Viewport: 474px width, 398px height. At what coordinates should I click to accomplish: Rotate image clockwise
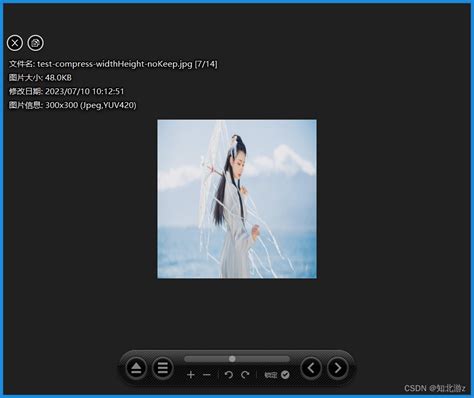point(245,375)
